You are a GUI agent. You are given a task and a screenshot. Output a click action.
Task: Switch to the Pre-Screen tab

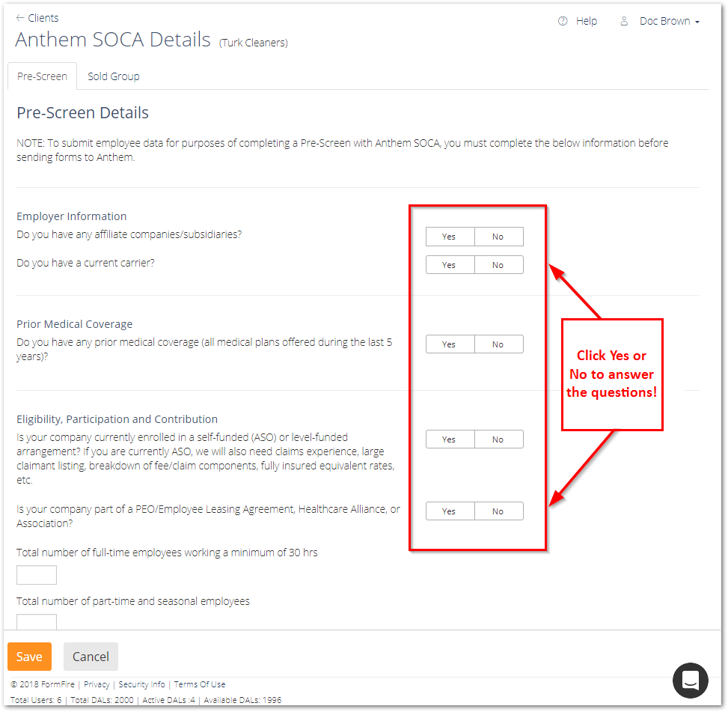[x=42, y=76]
